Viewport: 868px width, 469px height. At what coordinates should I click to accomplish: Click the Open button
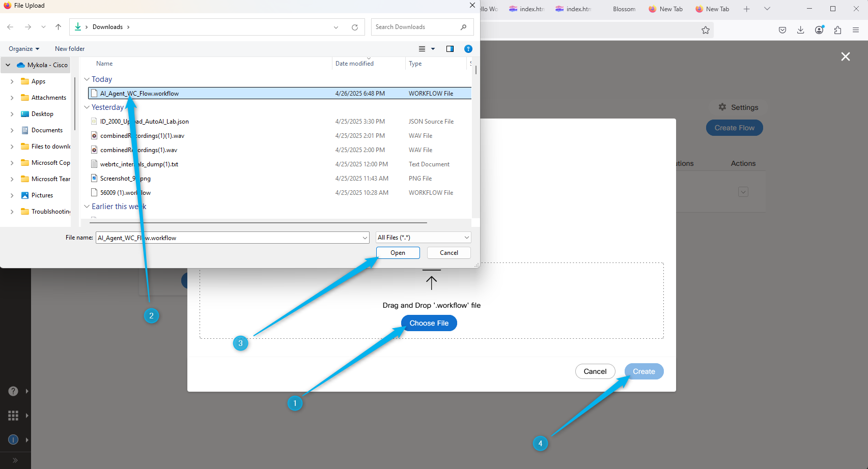tap(398, 253)
